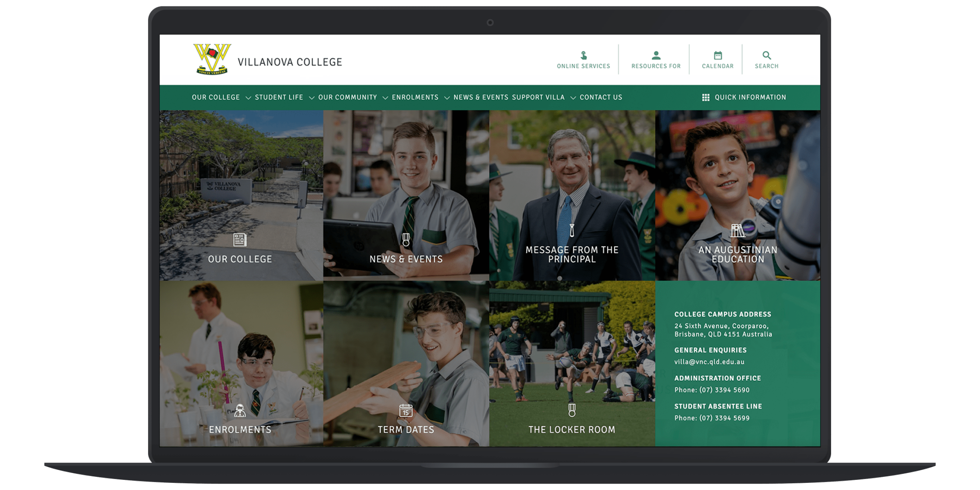Click books icon above An Augustinian Education
The image size is (980, 490).
(x=737, y=231)
